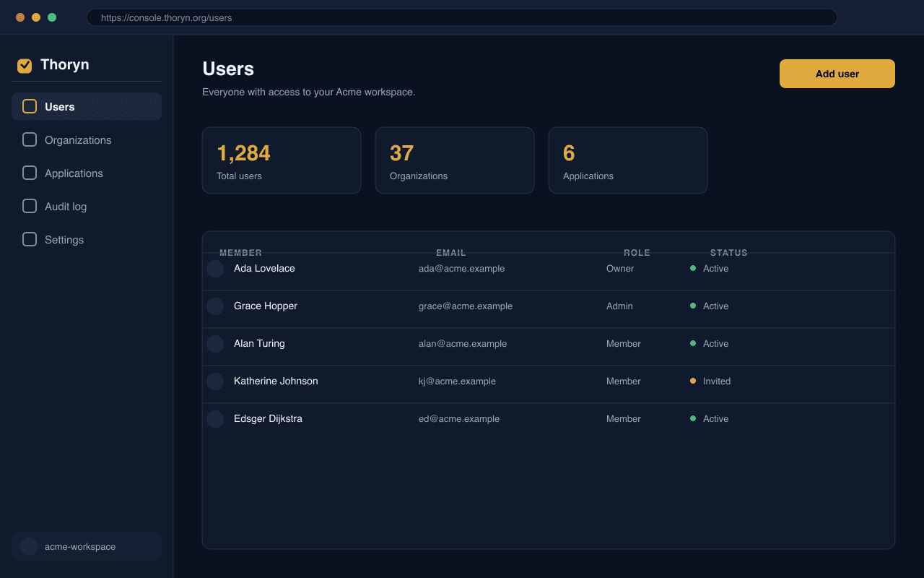This screenshot has width=924, height=578.
Task: Click Ada Lovelace's Active status
Action: [710, 269]
